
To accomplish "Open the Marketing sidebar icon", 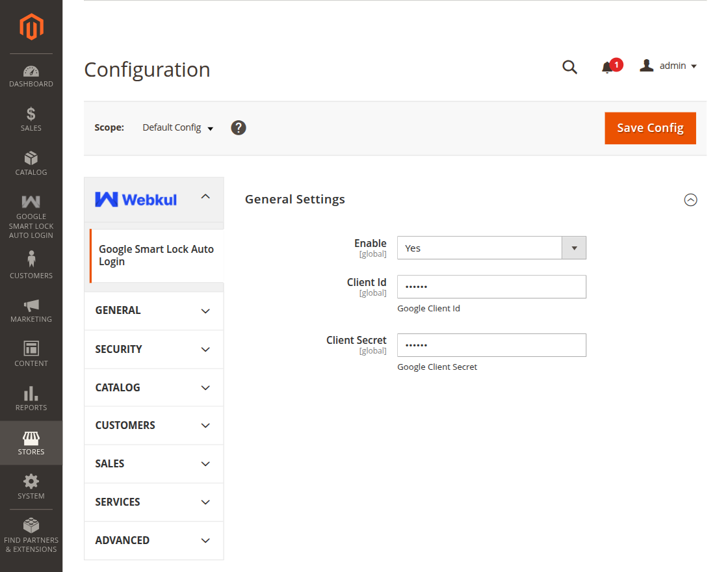I will point(31,305).
